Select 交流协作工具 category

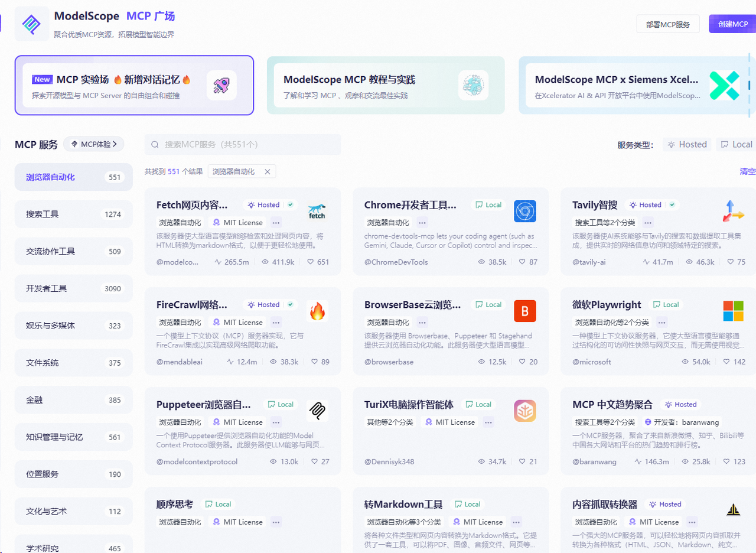point(74,252)
